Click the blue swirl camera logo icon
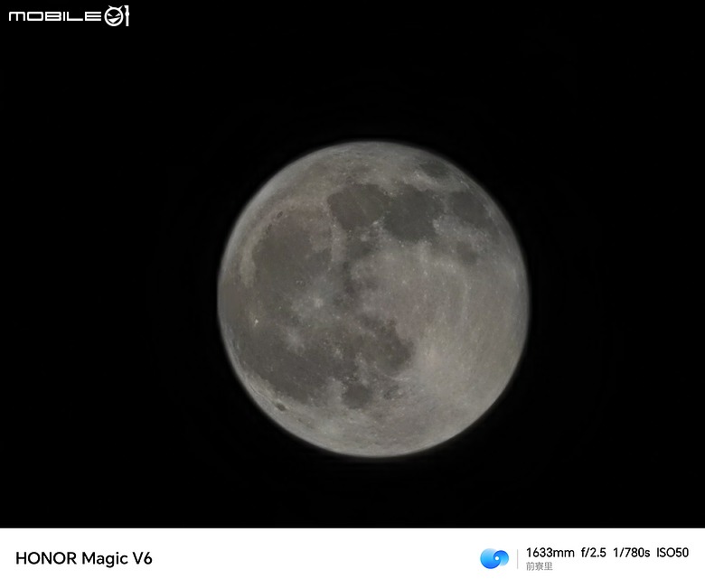Image resolution: width=705 pixels, height=588 pixels. (494, 558)
